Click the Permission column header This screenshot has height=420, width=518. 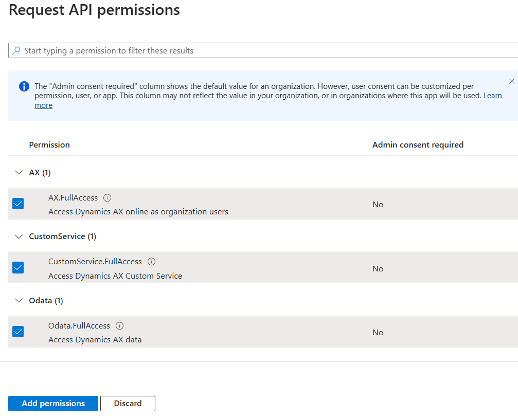[49, 145]
